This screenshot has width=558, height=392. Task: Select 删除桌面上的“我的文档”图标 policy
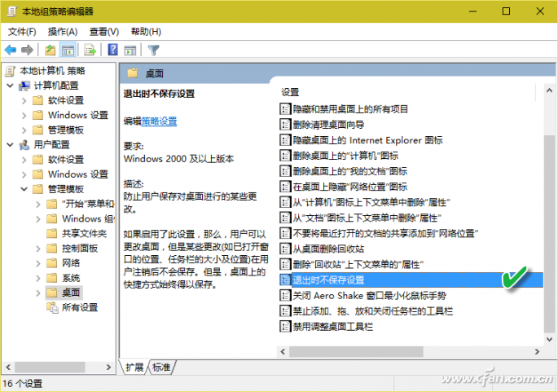[x=349, y=171]
